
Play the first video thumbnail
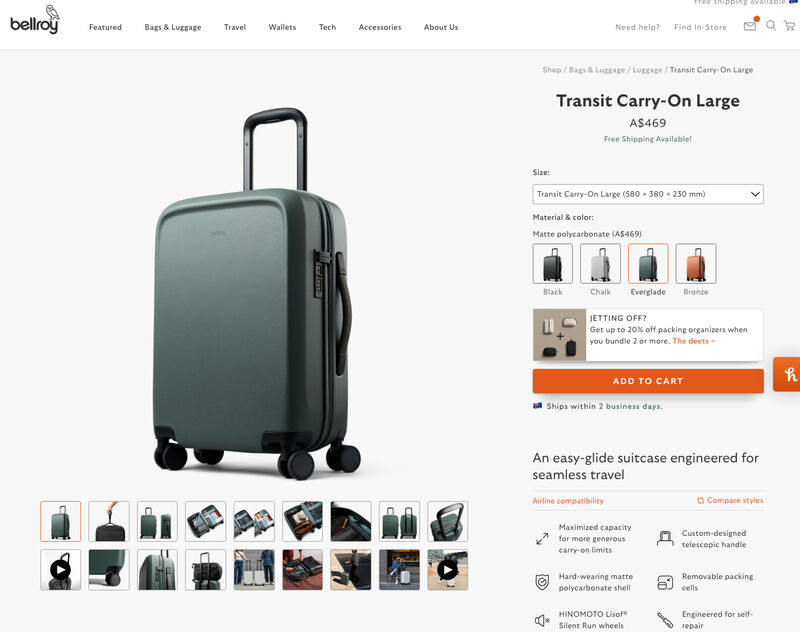tap(61, 570)
